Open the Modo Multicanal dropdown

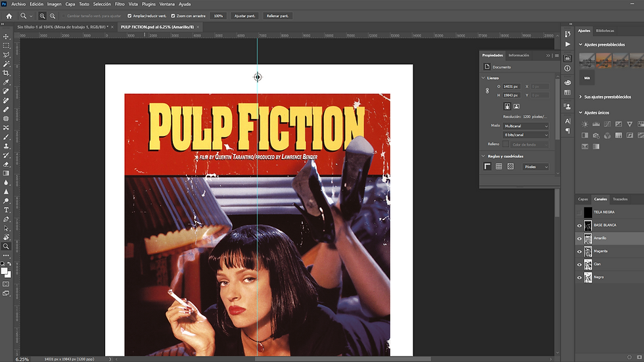tap(525, 126)
